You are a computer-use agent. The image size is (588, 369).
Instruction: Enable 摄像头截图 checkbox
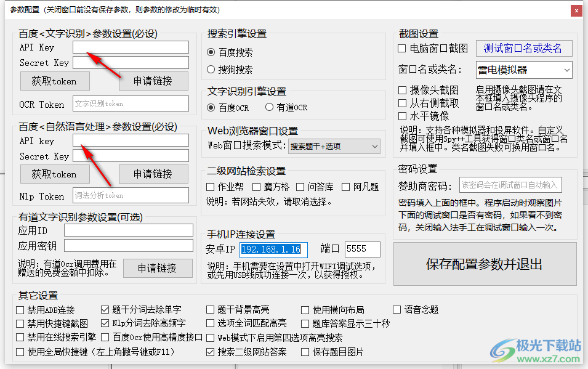[x=403, y=90]
